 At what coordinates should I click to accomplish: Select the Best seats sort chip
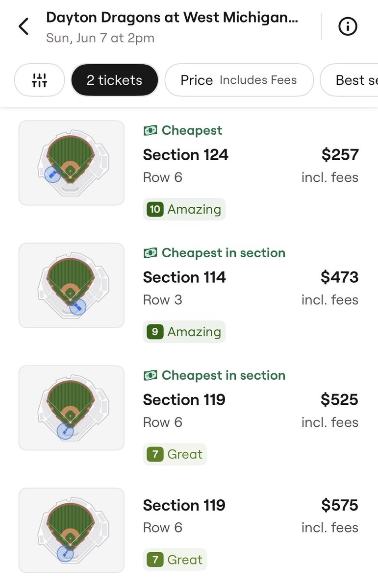[x=349, y=80]
